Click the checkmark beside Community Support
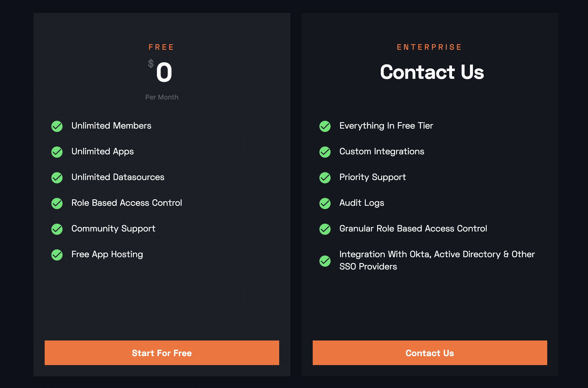This screenshot has height=388, width=588. click(x=57, y=229)
